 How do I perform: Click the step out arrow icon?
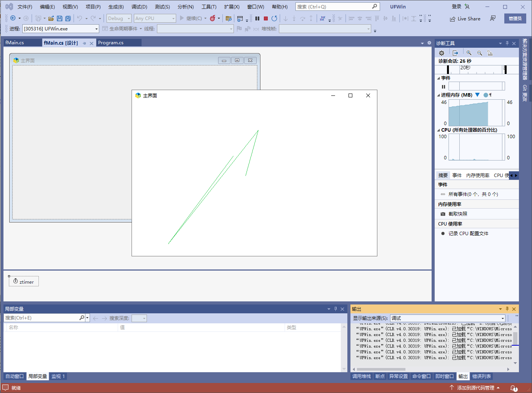(311, 18)
